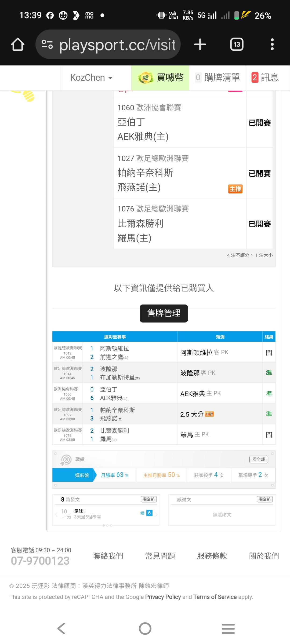Tap the playsport.cc address bar

tap(117, 44)
